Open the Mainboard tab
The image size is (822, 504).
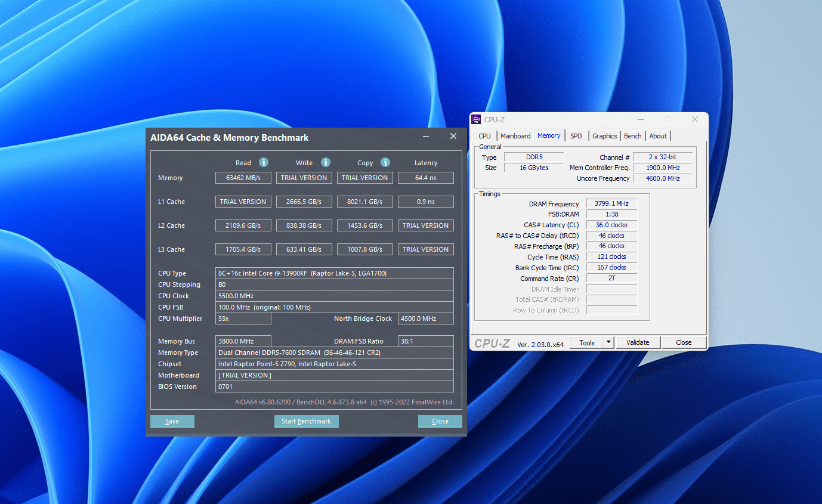515,136
